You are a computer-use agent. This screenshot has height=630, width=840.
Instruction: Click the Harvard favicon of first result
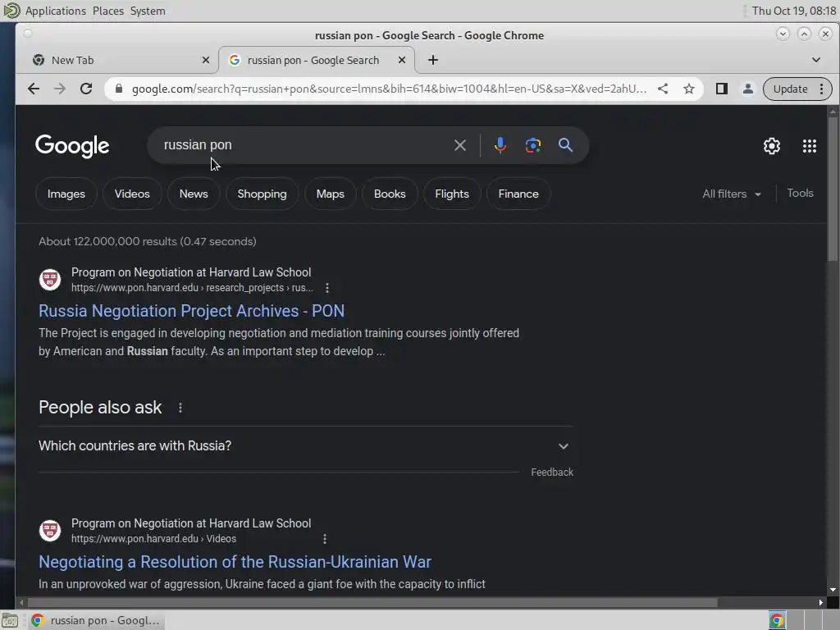click(50, 280)
